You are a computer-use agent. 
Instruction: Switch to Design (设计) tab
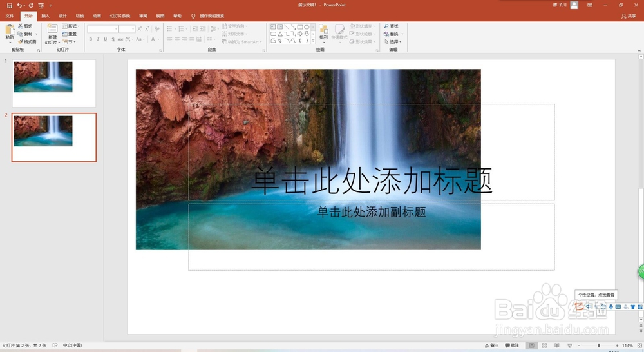[x=62, y=16]
